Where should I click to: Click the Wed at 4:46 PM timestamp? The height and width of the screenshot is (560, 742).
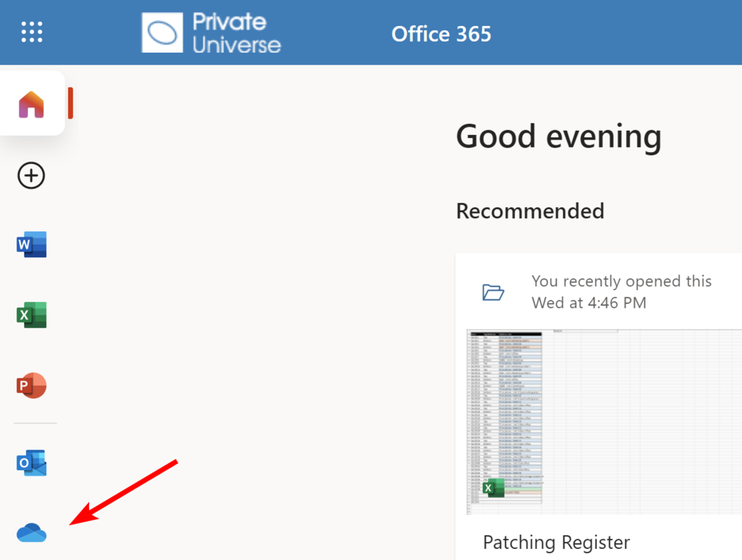588,303
